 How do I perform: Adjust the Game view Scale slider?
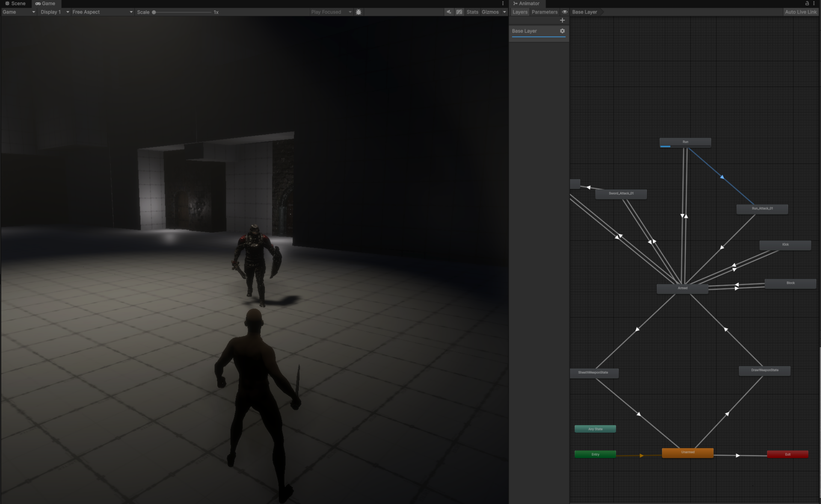pos(154,12)
